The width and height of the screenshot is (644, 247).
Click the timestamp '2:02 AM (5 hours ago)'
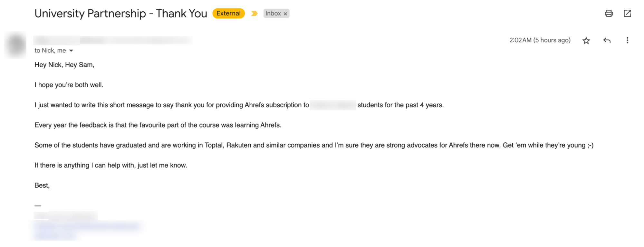click(540, 40)
